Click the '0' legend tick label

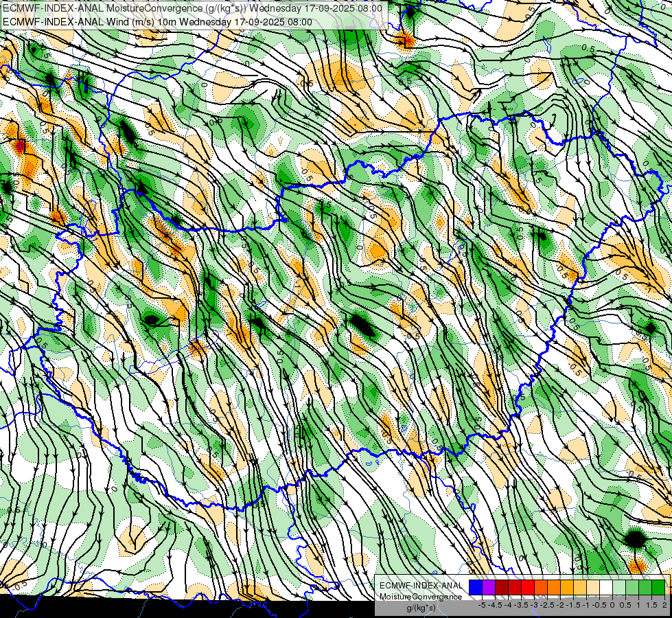(612, 605)
